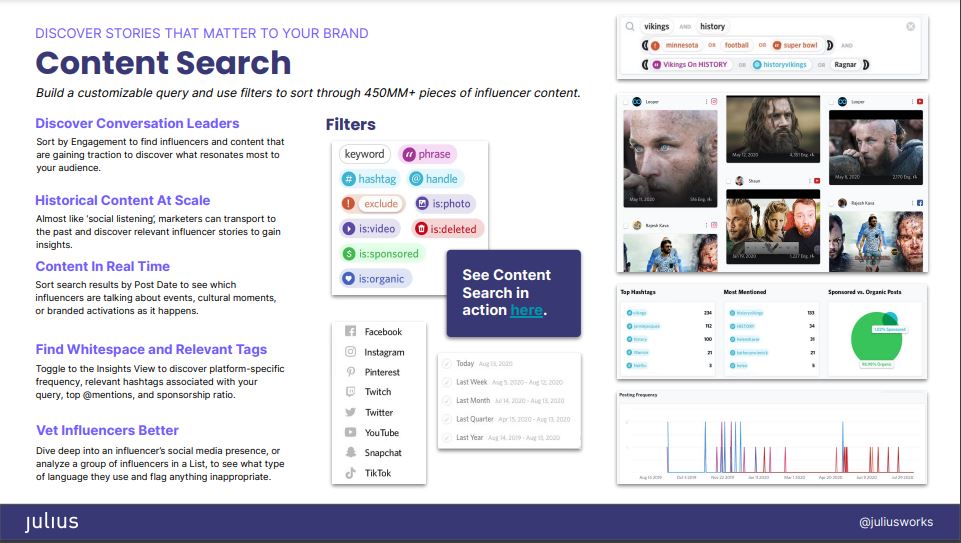Screen dimensions: 961x543
Task: Click the 'history' query keyword chip
Action: tap(712, 26)
